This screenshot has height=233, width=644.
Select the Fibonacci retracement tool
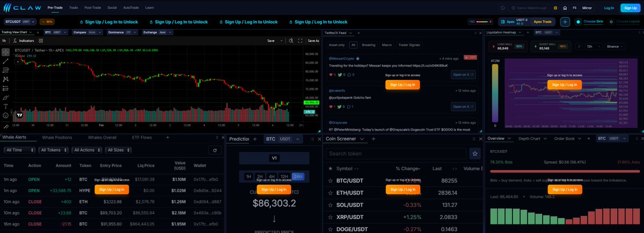(5, 70)
